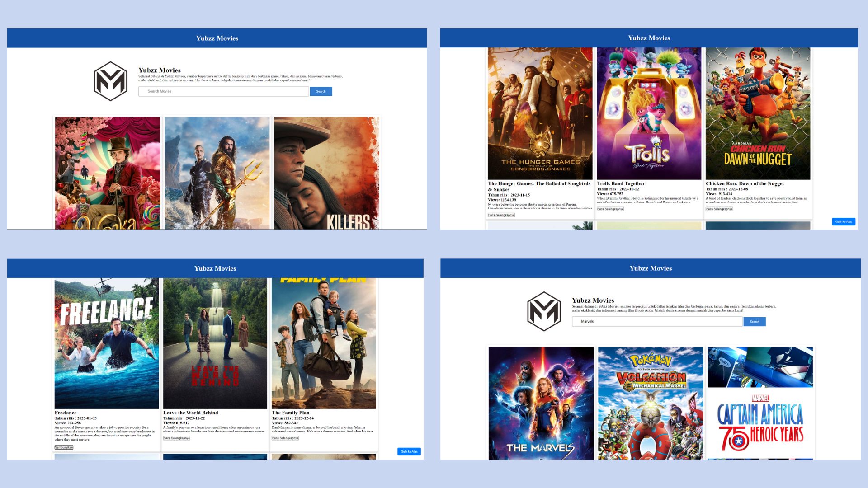Click the M logo beside the Marvels search
The height and width of the screenshot is (488, 868).
pos(544,311)
